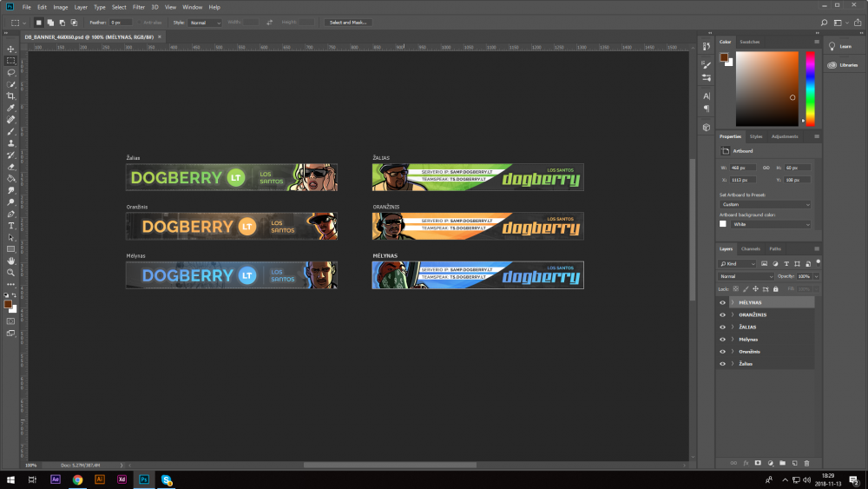Hide the ŽALIAS uppercase artboard layer
The image size is (868, 489).
tap(722, 327)
